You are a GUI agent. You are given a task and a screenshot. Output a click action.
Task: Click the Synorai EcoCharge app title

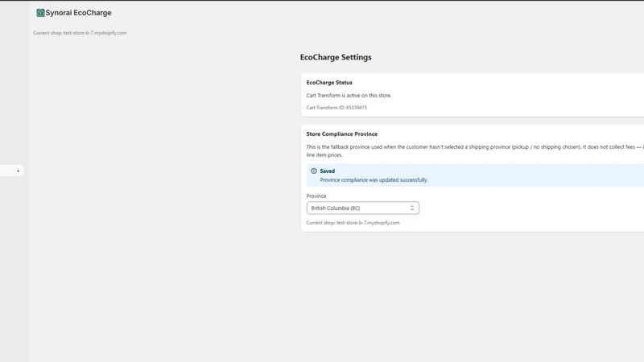pyautogui.click(x=78, y=13)
